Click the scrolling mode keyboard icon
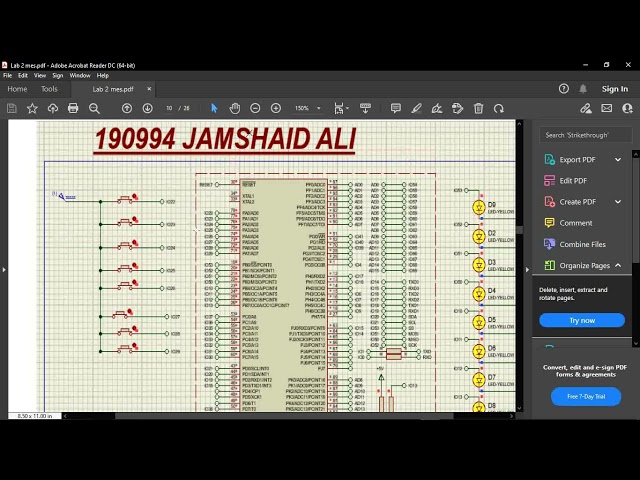Viewport: 640px width, 480px height. pos(365,108)
